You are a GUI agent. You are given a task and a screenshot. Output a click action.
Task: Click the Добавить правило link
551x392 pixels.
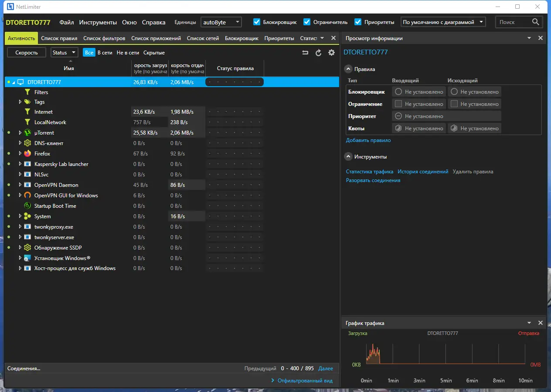pyautogui.click(x=368, y=140)
